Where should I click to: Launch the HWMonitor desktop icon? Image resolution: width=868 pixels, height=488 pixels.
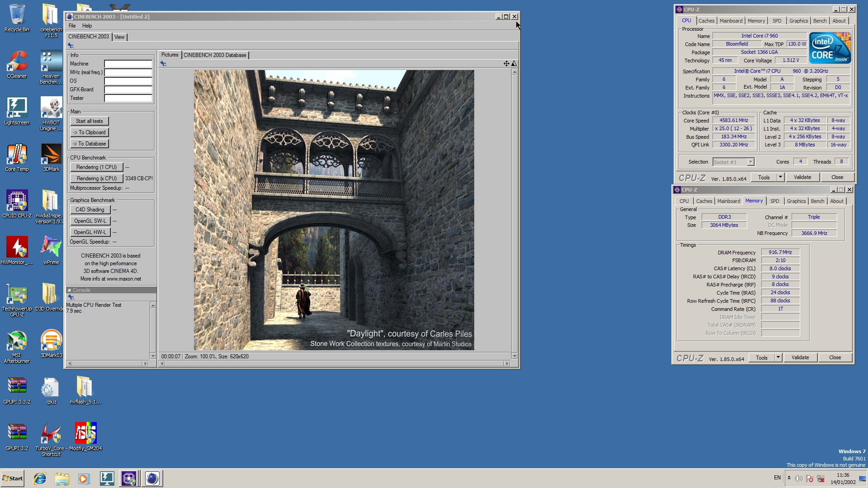coord(17,251)
